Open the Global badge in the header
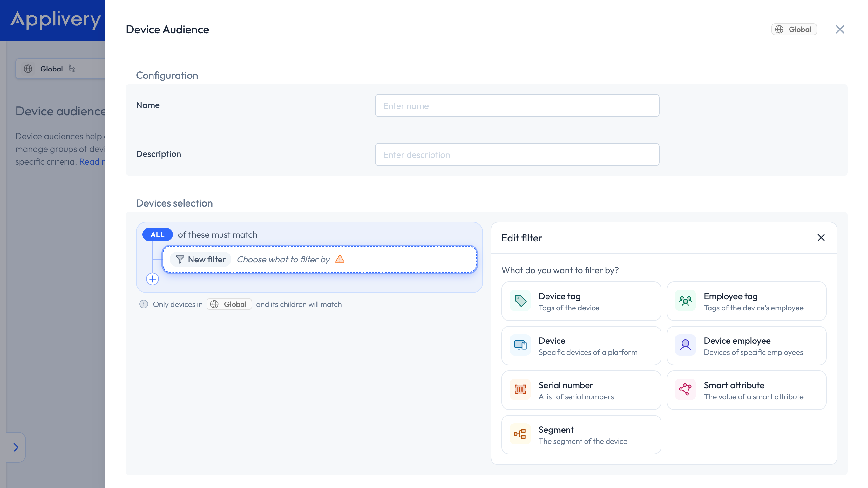 click(794, 29)
